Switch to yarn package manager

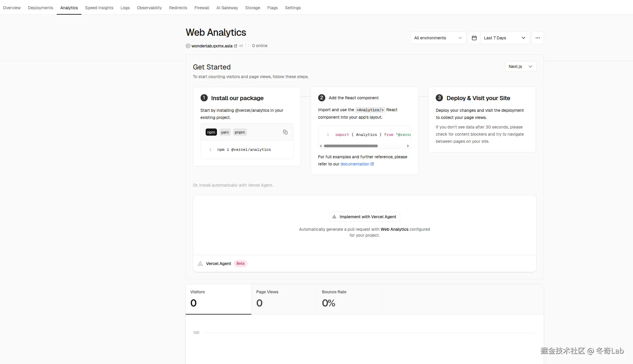(225, 132)
